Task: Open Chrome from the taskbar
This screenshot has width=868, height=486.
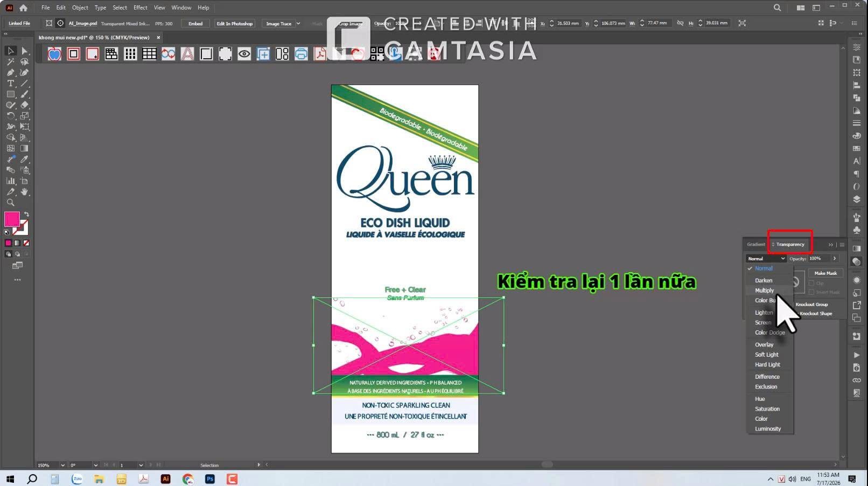Action: point(187,478)
